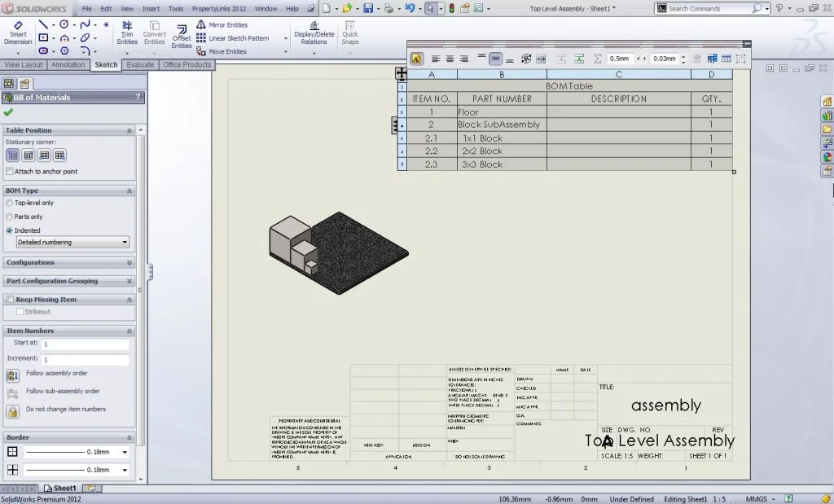The height and width of the screenshot is (504, 834).
Task: Click the Sum icon in table toolbar
Action: 598,59
